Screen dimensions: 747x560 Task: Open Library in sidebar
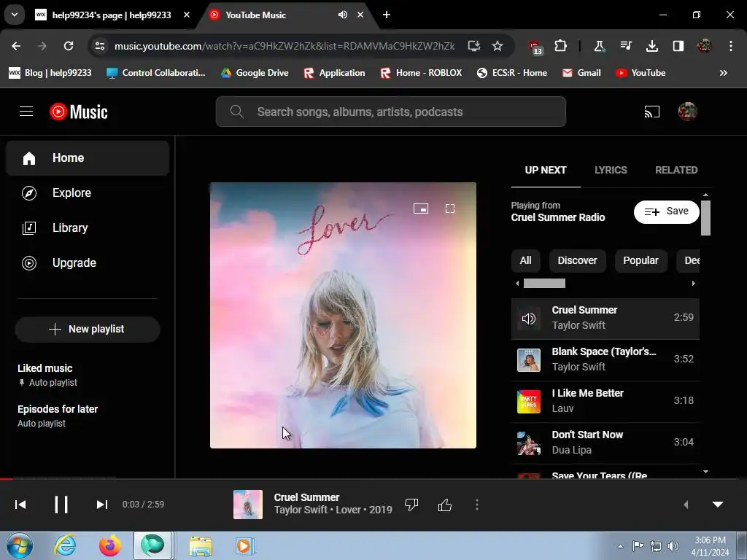tap(88, 227)
